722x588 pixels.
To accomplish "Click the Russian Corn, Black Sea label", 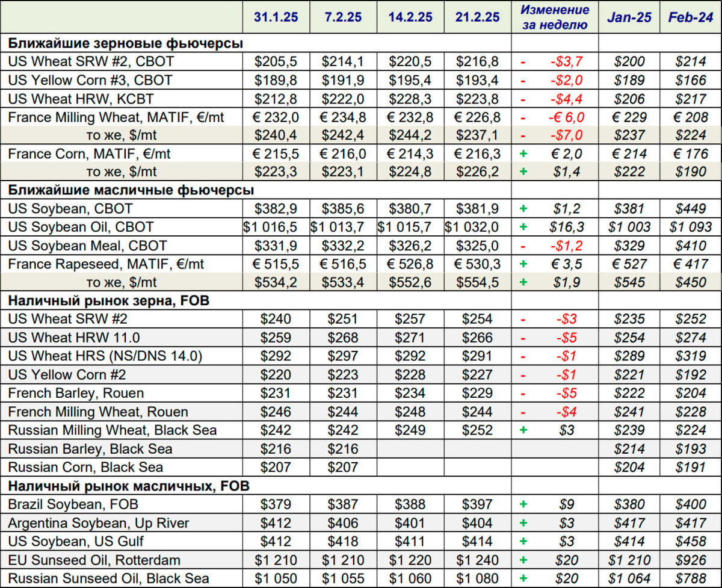I will tap(85, 467).
